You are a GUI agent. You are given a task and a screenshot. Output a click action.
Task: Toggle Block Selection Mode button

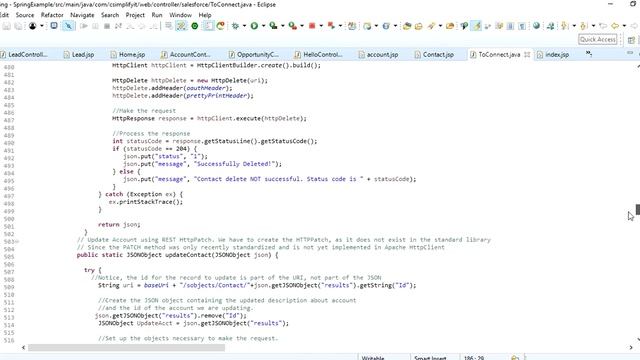pos(510,26)
